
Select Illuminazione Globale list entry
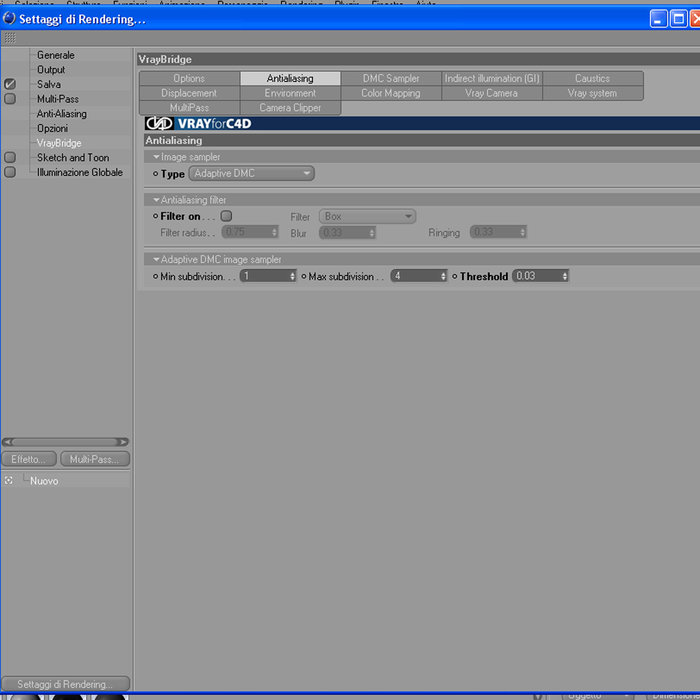79,172
